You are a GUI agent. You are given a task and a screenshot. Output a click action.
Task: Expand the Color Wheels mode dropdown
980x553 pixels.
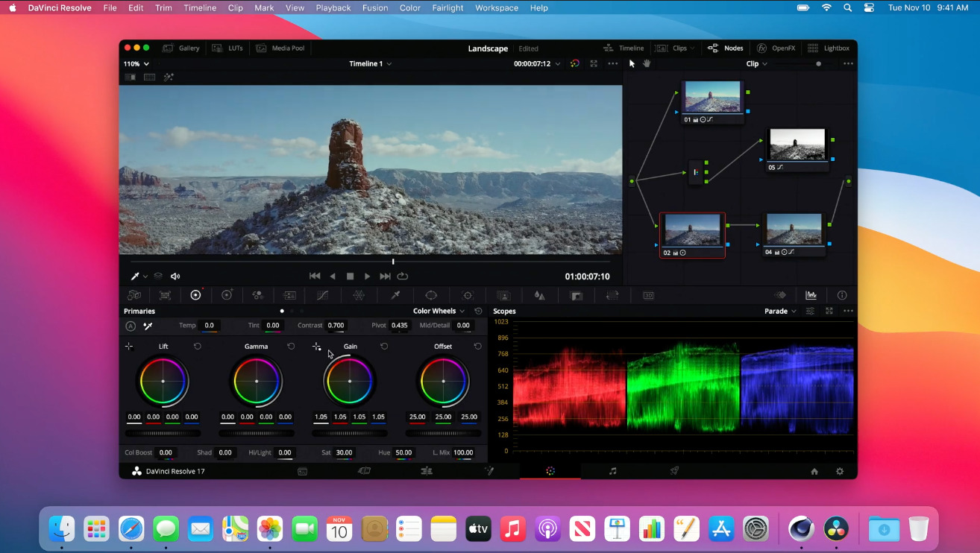(x=439, y=311)
